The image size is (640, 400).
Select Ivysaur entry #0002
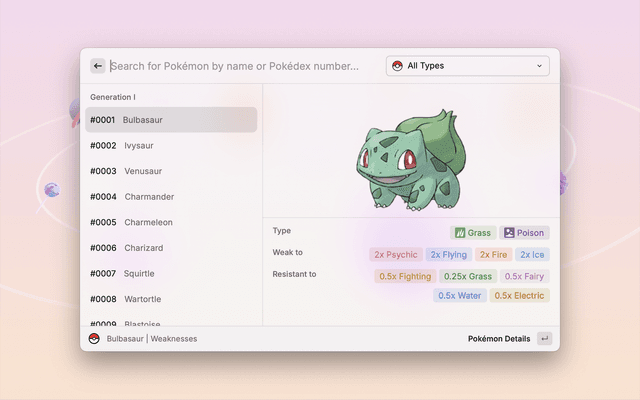click(x=170, y=146)
